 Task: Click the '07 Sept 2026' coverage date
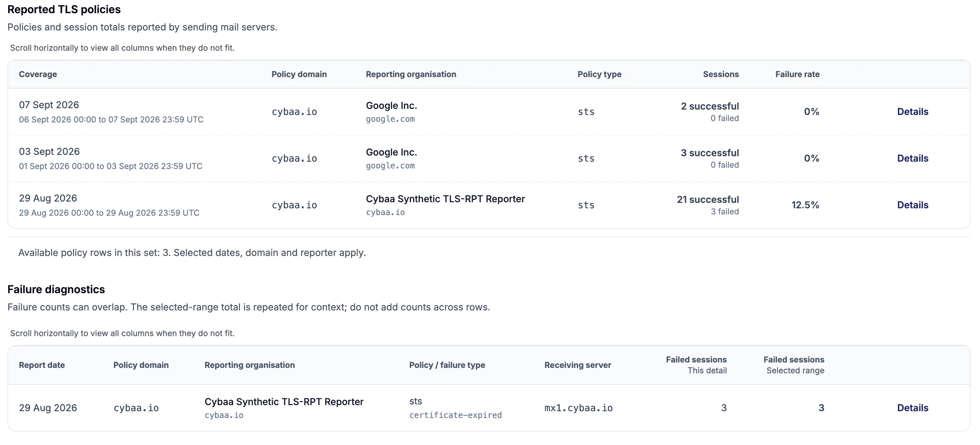[x=49, y=105]
